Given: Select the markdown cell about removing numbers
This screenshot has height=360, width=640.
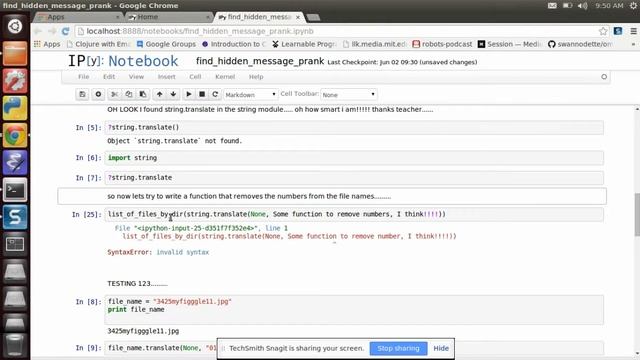Looking at the screenshot, I should (332, 196).
